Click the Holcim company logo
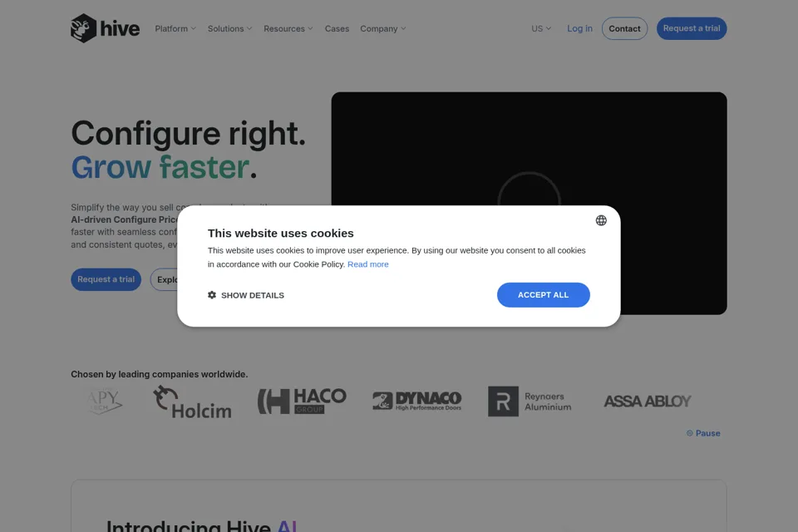The width and height of the screenshot is (798, 532). pyautogui.click(x=192, y=402)
